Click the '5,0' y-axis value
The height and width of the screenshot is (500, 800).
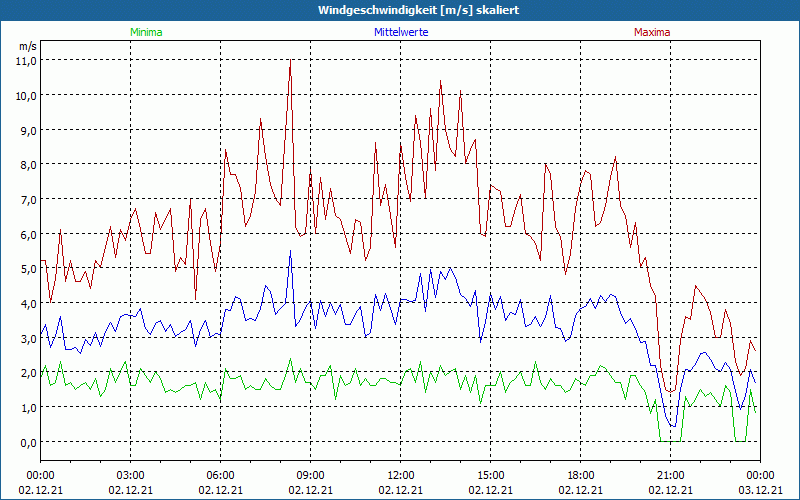coord(30,269)
